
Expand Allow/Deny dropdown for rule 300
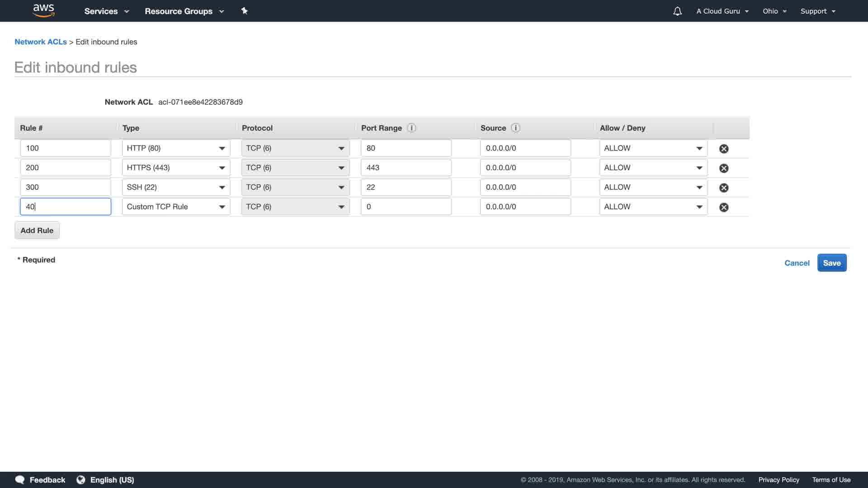coord(653,187)
